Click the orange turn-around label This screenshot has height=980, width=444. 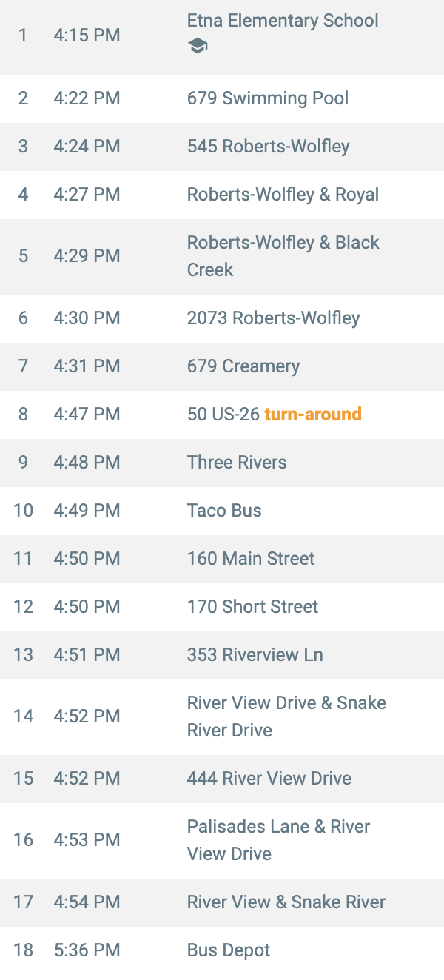tap(313, 414)
